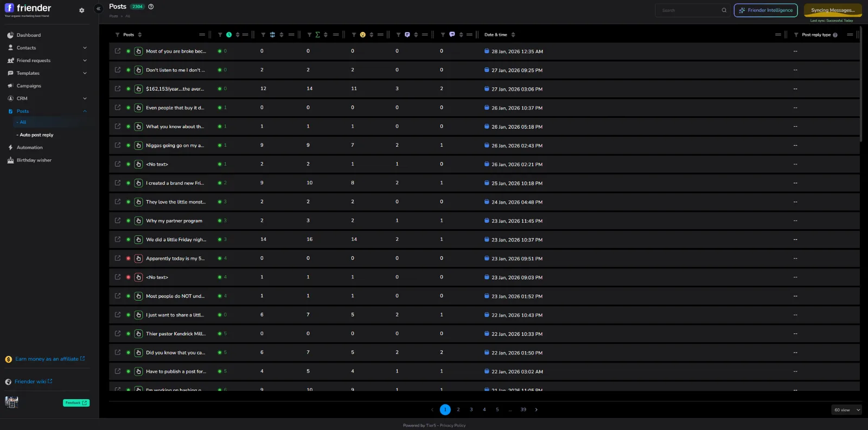Viewport: 868px width, 430px height.
Task: Collapse the sidebar with the double-arrow button
Action: coord(98,9)
